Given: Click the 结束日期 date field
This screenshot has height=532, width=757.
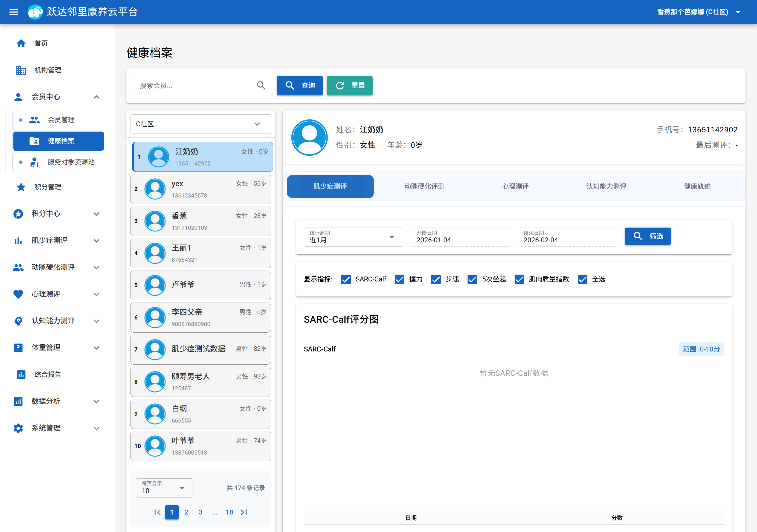Looking at the screenshot, I should click(567, 237).
